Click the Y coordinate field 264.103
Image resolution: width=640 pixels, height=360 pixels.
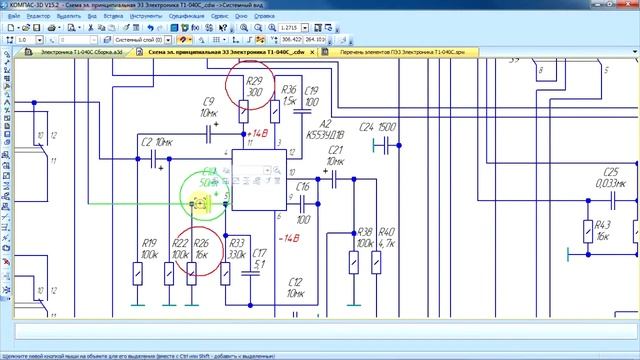click(x=315, y=40)
